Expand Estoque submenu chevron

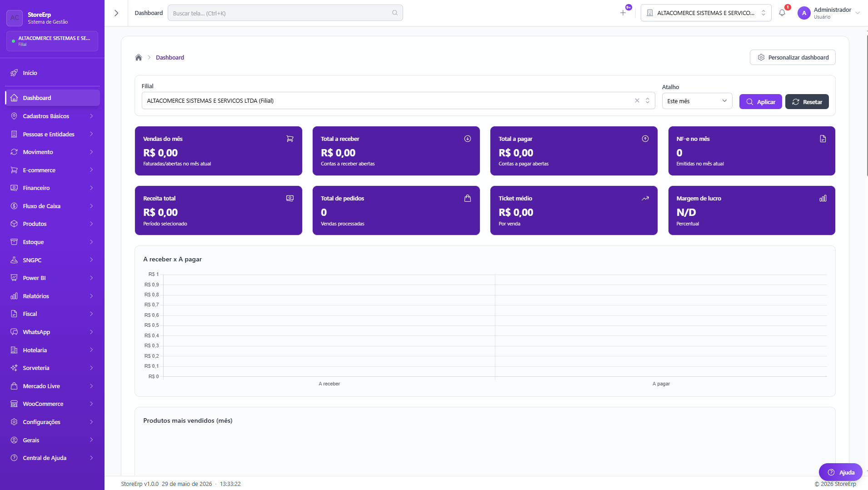click(91, 242)
